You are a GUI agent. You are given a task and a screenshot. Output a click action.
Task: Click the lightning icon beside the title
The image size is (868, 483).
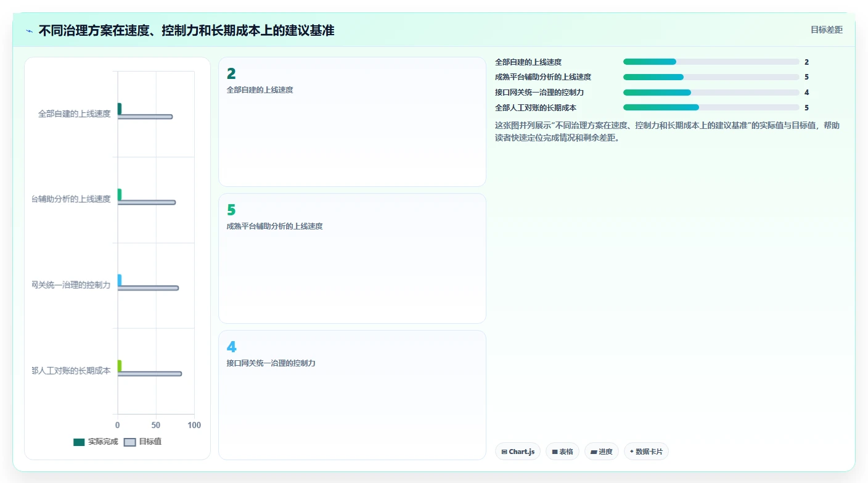coord(30,31)
